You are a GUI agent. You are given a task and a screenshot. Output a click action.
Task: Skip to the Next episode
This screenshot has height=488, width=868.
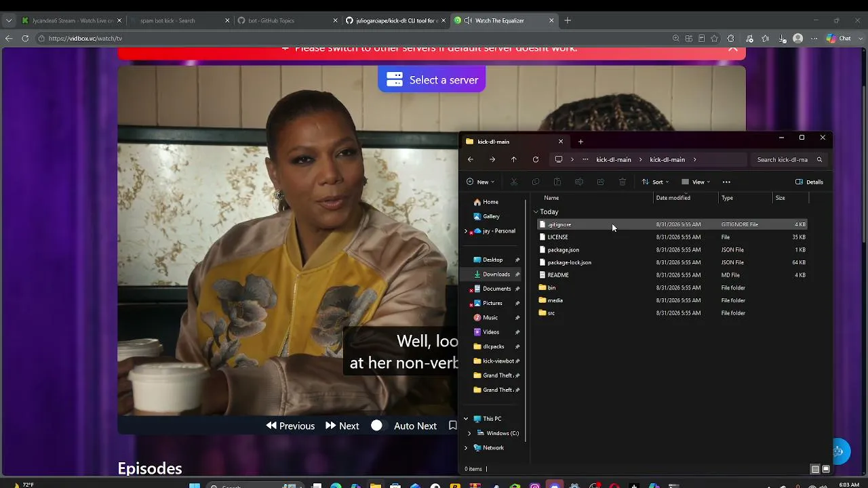pos(342,426)
